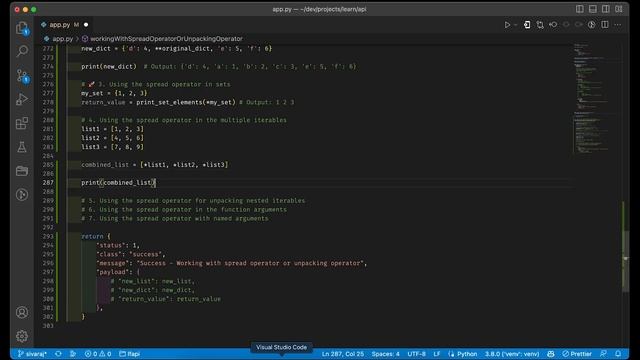This screenshot has height=360, width=640.
Task: Click the "message" string on line 296
Action: click(231, 263)
